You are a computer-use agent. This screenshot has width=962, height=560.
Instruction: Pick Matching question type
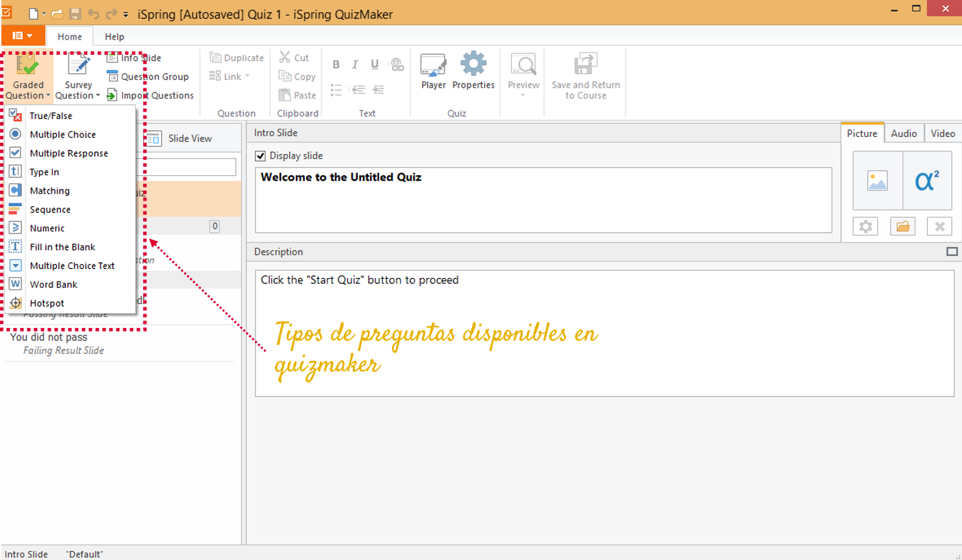(71, 190)
